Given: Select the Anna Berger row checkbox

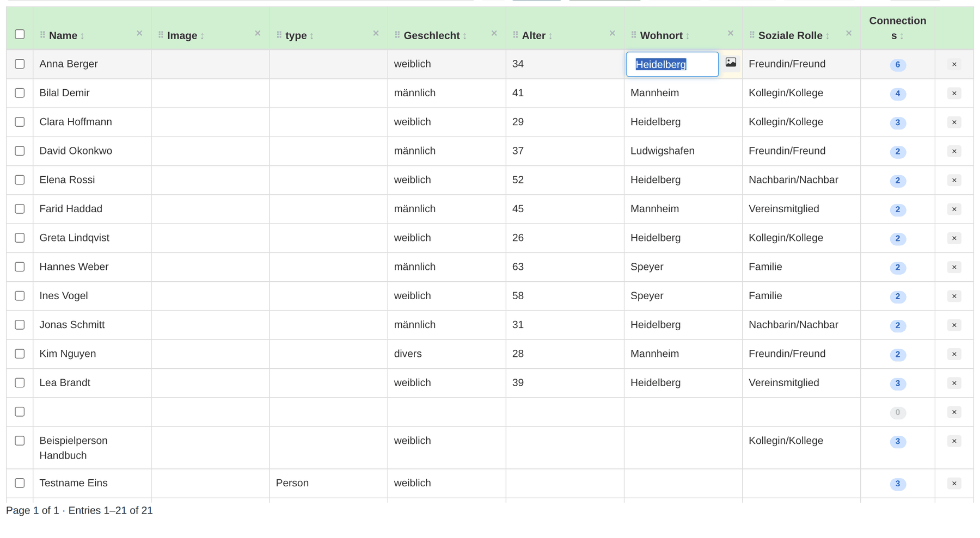Looking at the screenshot, I should click(x=20, y=64).
